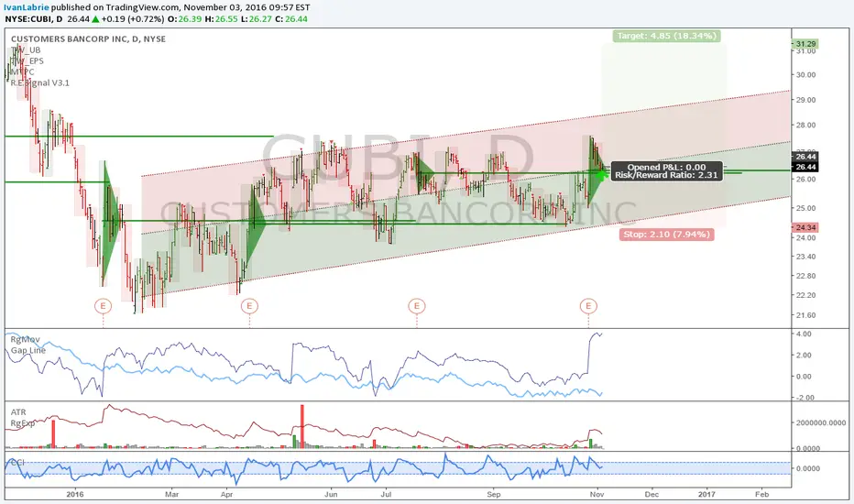Click the Mar label on the time axis
Viewport: 854px width, 504px height.
[172, 494]
